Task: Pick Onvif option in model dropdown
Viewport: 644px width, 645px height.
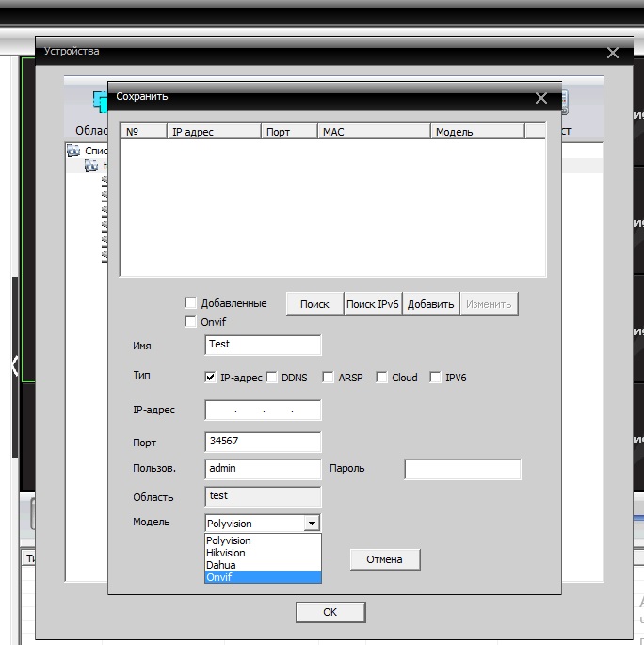Action: pyautogui.click(x=219, y=577)
